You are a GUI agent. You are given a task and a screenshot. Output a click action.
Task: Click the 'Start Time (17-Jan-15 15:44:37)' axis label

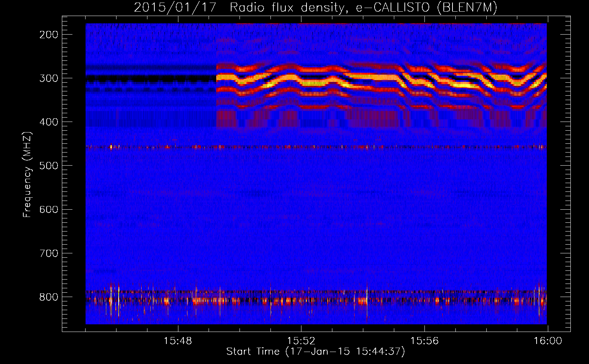[x=316, y=352]
